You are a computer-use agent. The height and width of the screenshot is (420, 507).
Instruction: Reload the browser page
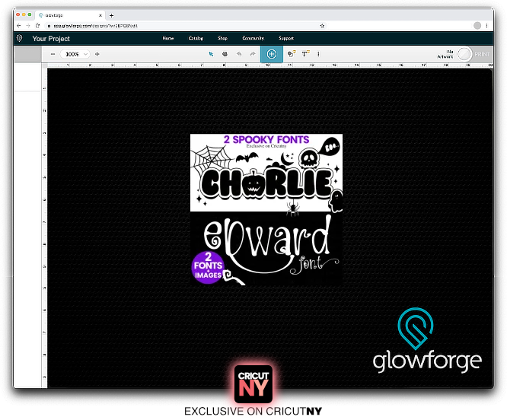pyautogui.click(x=37, y=26)
